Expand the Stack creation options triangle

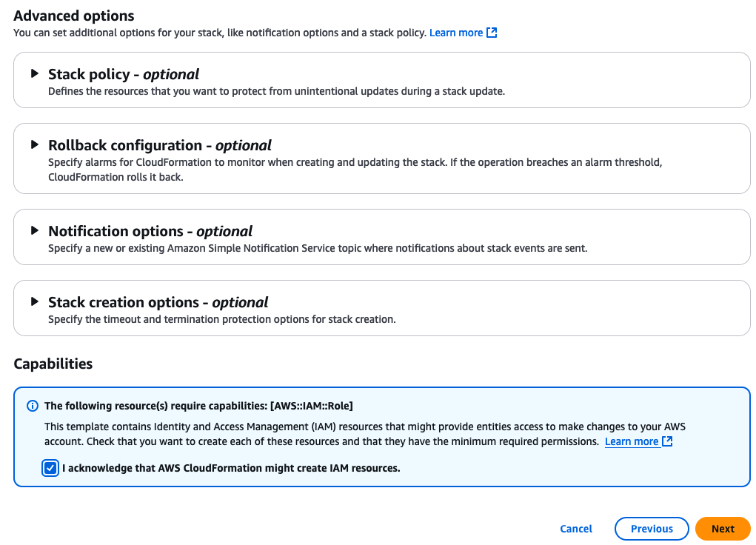click(34, 301)
